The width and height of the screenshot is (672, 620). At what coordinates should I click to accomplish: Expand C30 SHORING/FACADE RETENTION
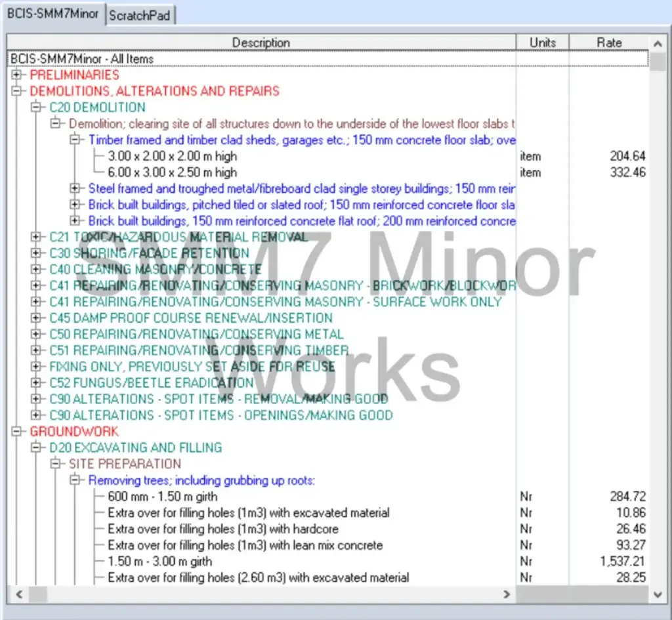[36, 253]
